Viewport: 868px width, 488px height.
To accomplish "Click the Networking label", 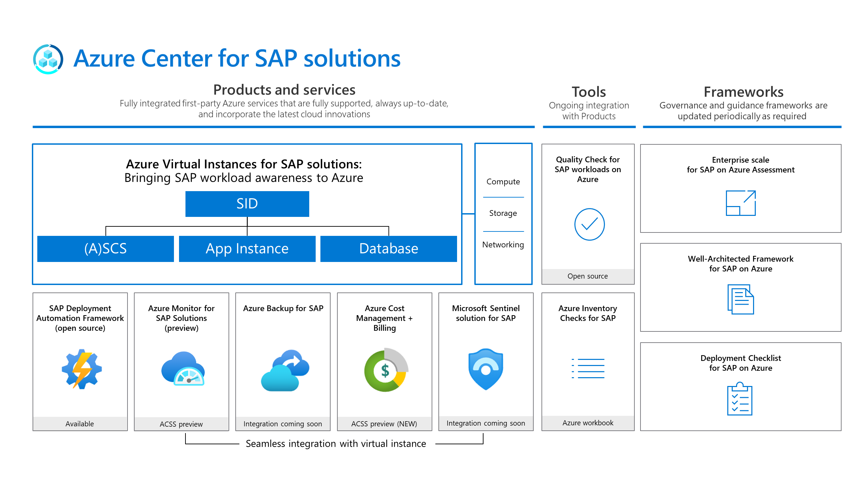I will tap(503, 245).
